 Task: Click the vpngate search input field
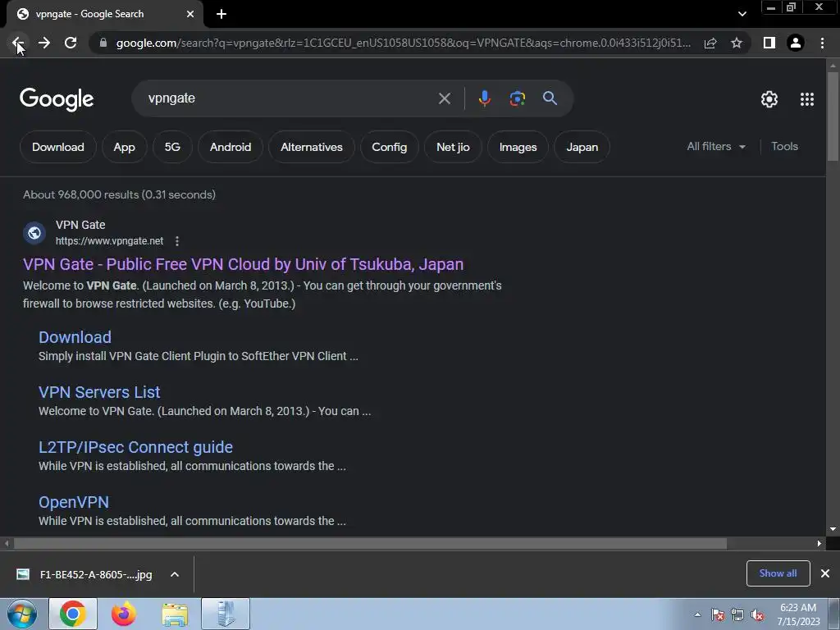click(290, 98)
